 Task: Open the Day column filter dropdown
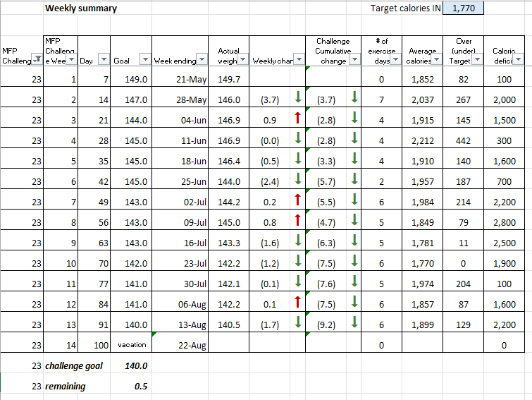tap(104, 59)
